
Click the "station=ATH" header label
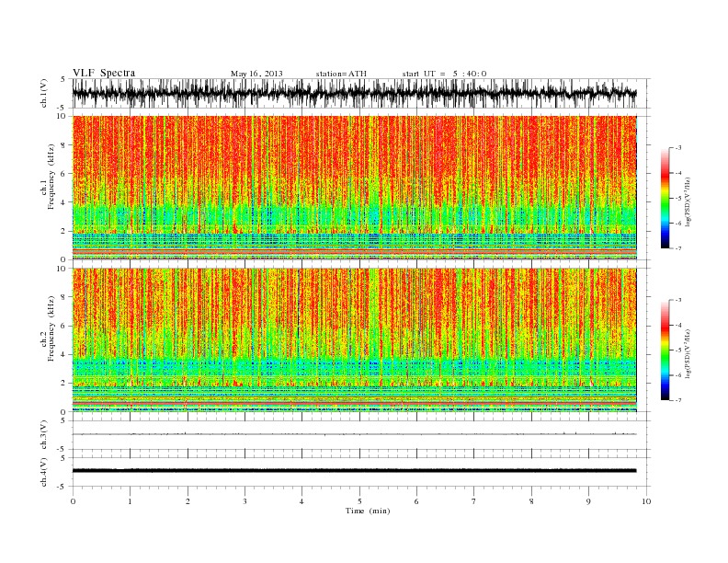(x=341, y=74)
